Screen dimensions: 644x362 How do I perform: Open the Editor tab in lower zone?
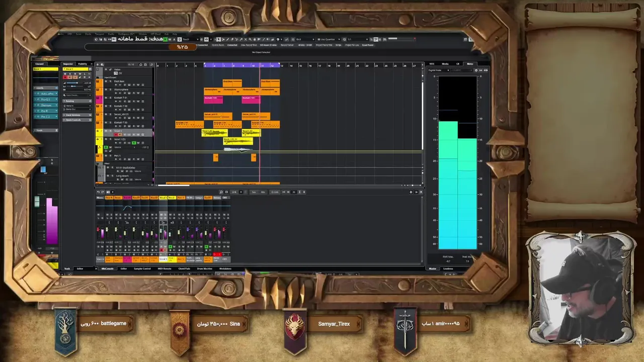pyautogui.click(x=124, y=268)
